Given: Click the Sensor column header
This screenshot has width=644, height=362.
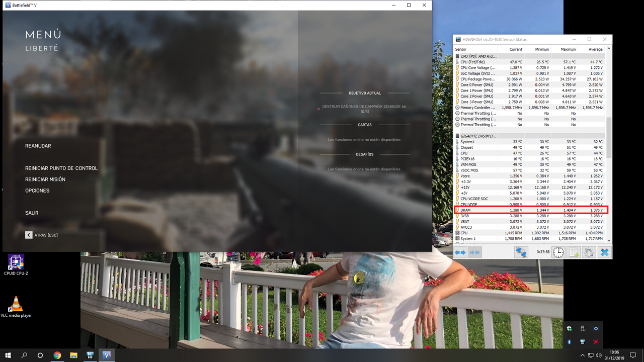Looking at the screenshot, I should coord(475,49).
